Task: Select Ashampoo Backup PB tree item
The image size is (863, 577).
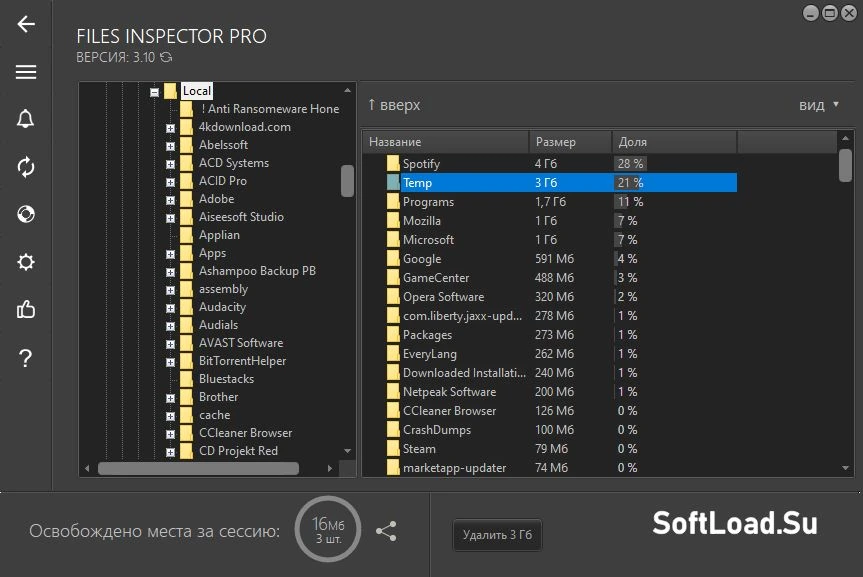Action: click(257, 271)
